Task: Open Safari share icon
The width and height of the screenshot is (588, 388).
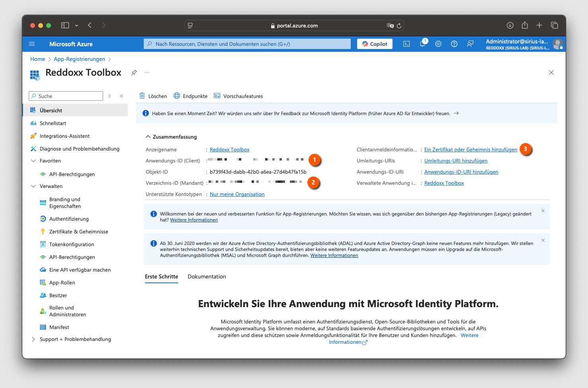Action: (x=525, y=25)
